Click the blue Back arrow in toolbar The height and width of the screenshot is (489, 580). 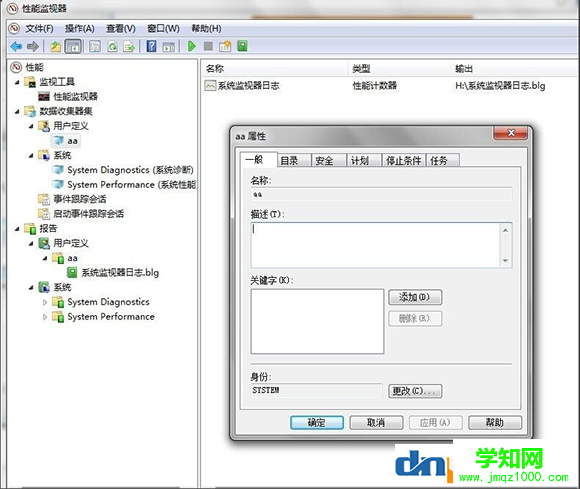pyautogui.click(x=16, y=47)
